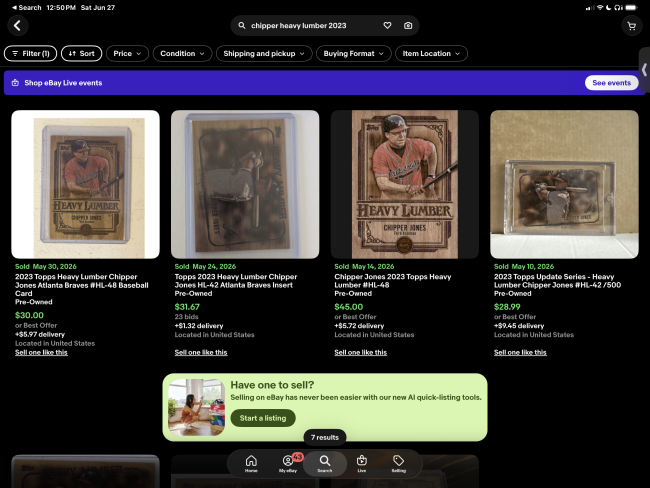Screen dimensions: 650x488
Task: Expand the Buying Format dropdown
Action: (354, 53)
